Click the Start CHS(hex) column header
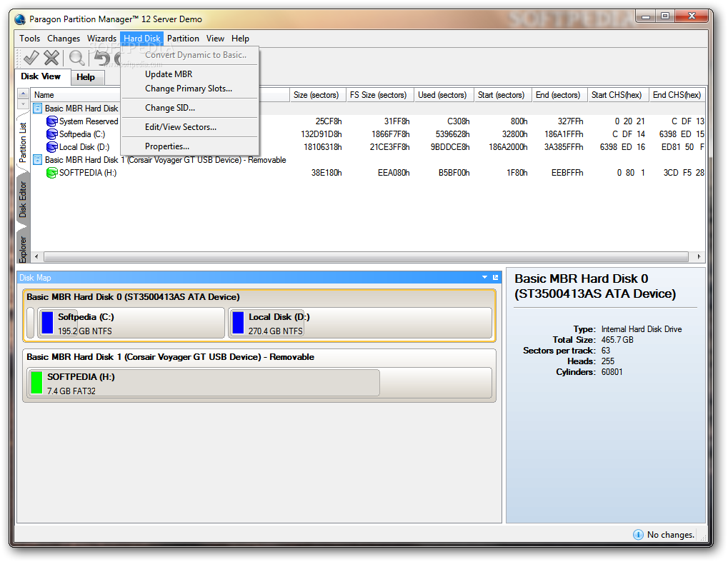The image size is (728, 562). point(617,95)
